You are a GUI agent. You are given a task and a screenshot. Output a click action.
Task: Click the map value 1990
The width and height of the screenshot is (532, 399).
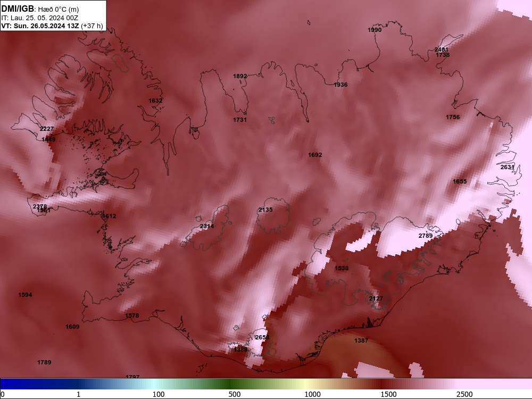(375, 30)
